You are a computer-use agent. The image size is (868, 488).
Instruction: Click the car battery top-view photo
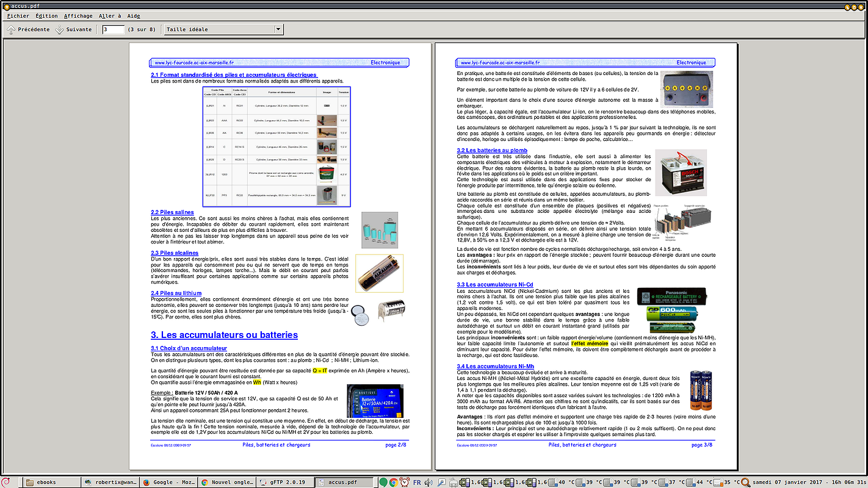click(x=688, y=88)
